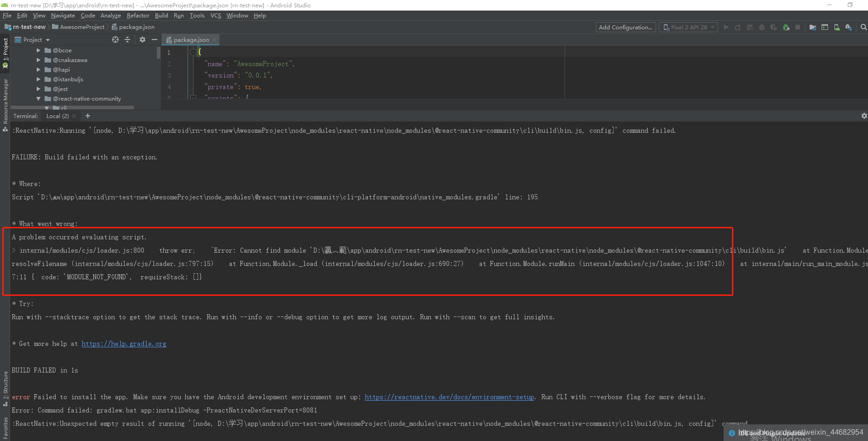Click the Add Configuration button

coord(625,28)
